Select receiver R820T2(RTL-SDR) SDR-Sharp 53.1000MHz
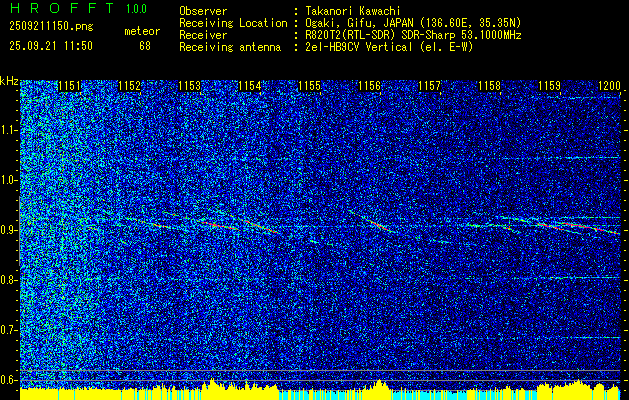The image size is (629, 400). click(413, 35)
